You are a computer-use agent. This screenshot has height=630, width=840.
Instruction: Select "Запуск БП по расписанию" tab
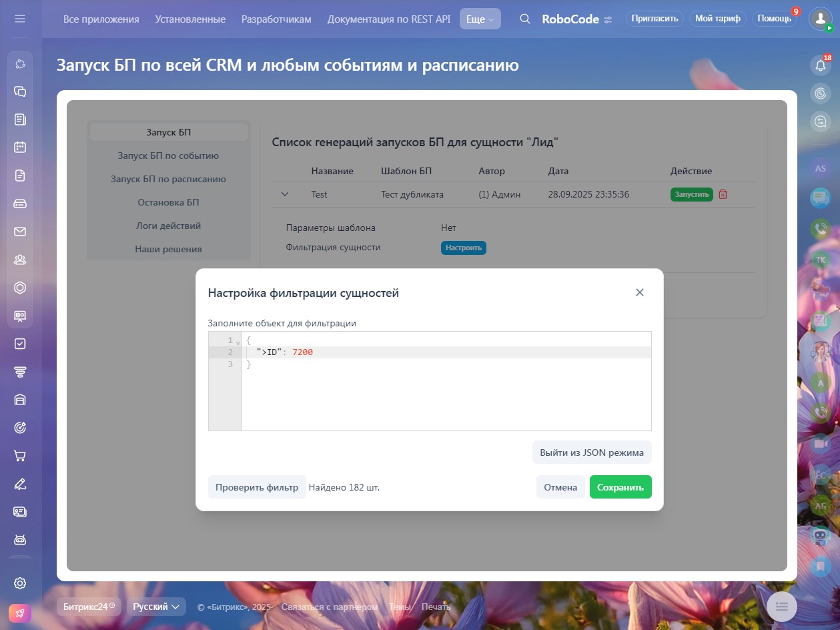click(168, 179)
